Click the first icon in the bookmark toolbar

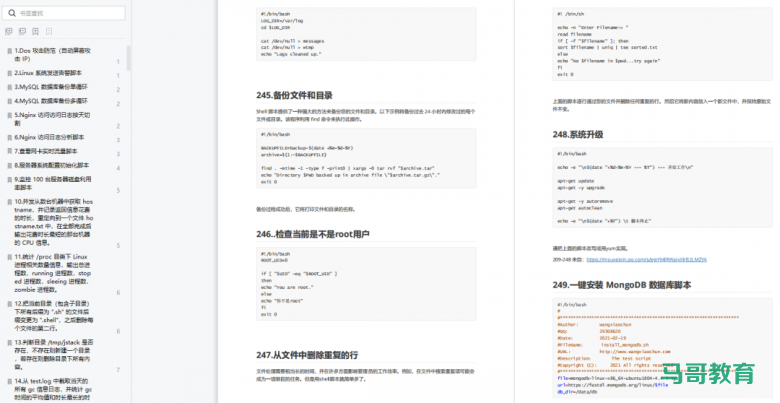[x=9, y=31]
